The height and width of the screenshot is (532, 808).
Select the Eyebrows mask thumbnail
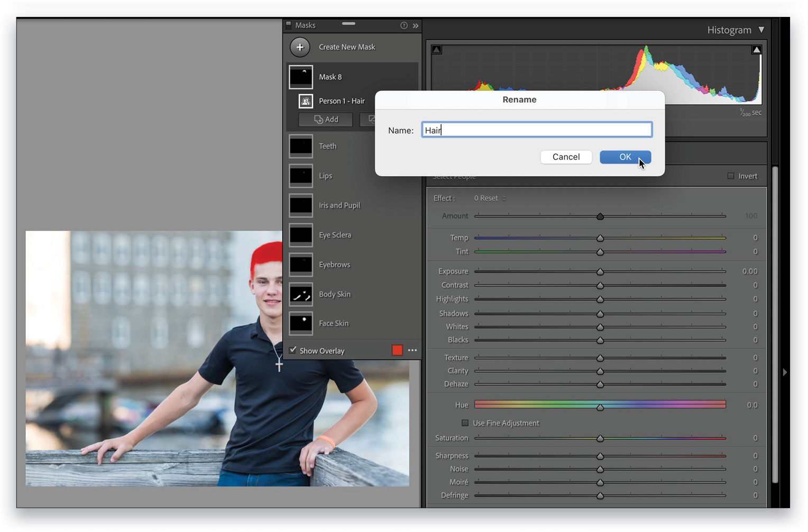click(300, 264)
